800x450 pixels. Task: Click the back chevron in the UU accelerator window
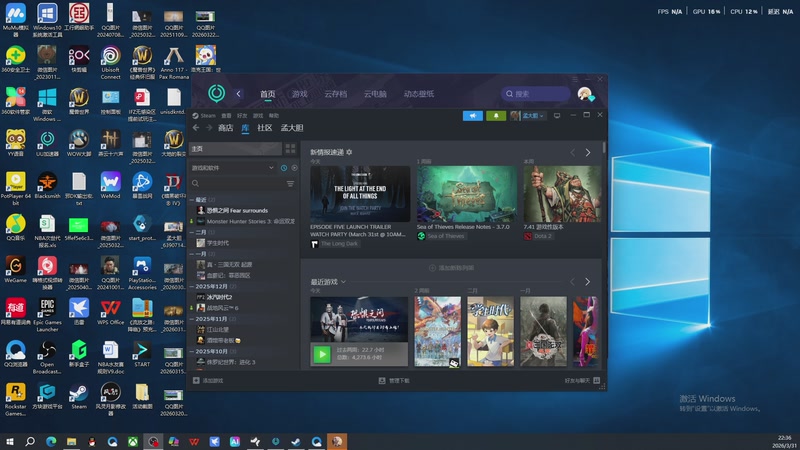238,94
